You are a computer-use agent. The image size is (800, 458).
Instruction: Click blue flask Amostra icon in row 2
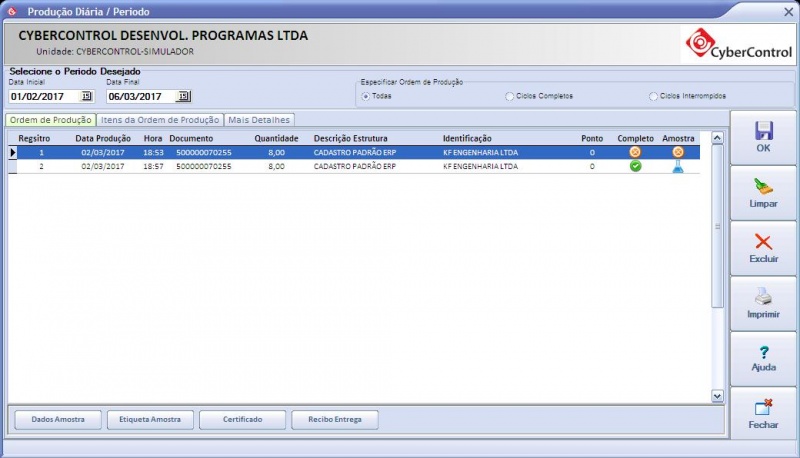pos(678,166)
